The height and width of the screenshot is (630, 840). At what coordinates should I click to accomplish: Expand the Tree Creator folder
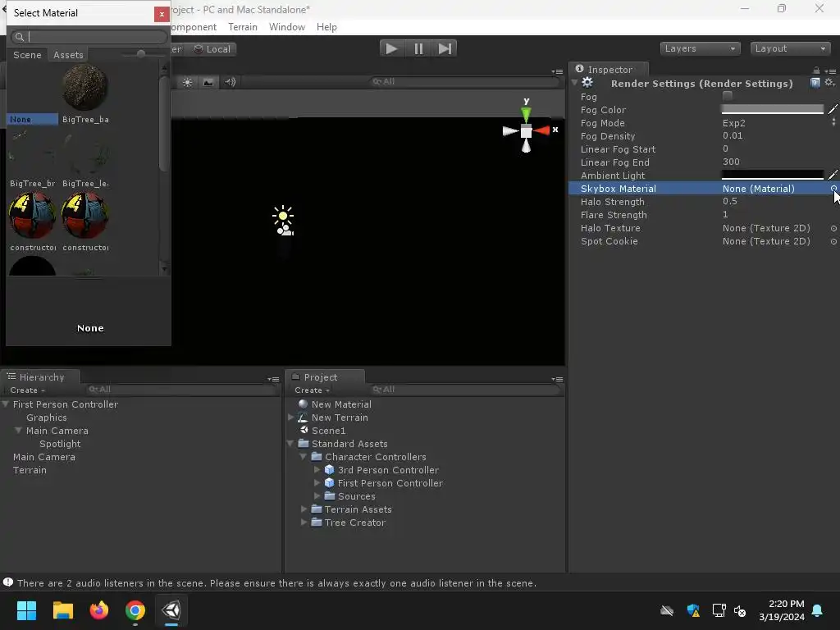(304, 523)
